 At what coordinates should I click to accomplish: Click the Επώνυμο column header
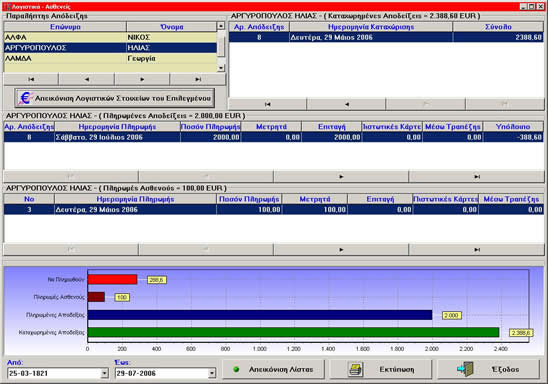(x=65, y=27)
